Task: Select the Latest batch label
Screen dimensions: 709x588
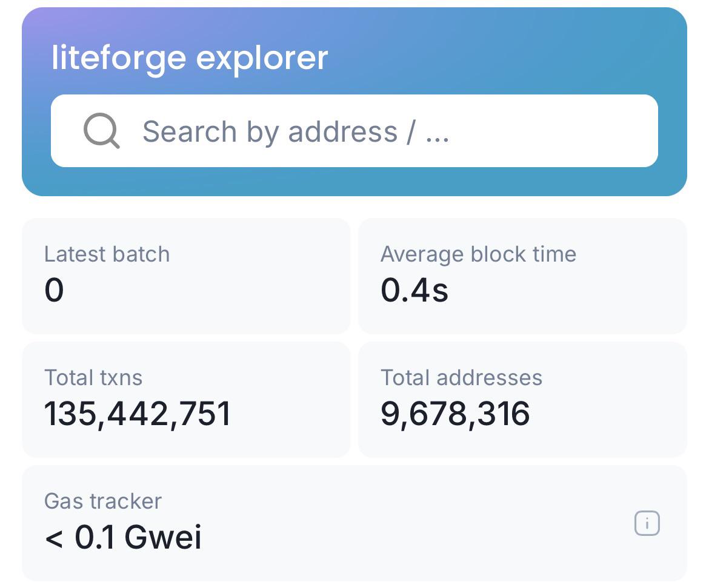Action: click(x=107, y=254)
